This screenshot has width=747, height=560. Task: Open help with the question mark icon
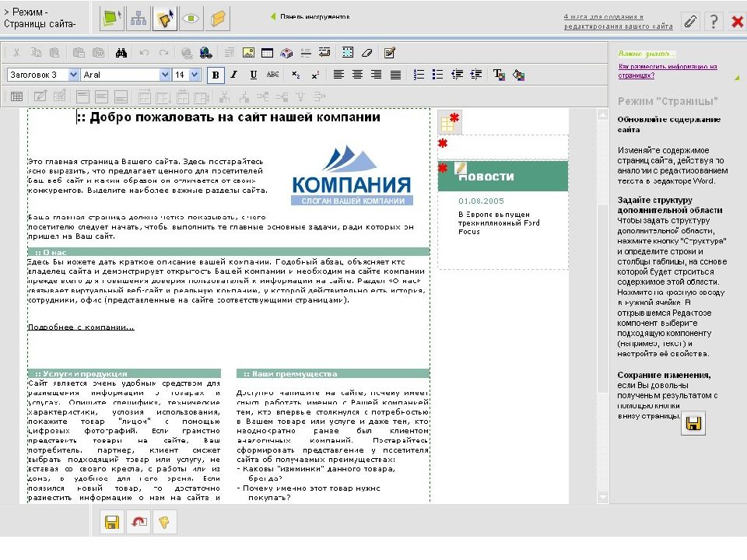coord(714,21)
